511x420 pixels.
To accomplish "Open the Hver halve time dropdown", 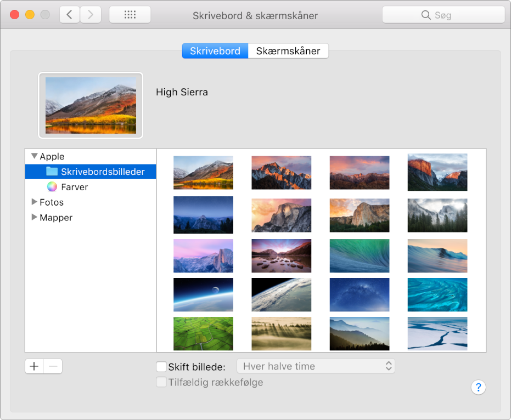I will (316, 366).
